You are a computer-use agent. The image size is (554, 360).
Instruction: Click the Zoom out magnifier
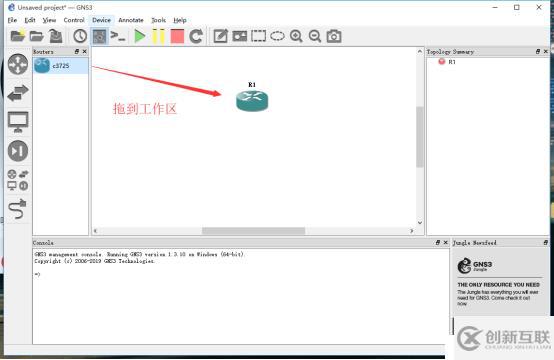pos(315,36)
